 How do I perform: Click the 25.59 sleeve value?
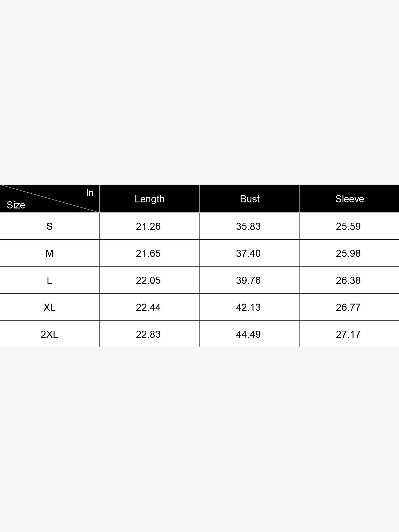click(348, 226)
